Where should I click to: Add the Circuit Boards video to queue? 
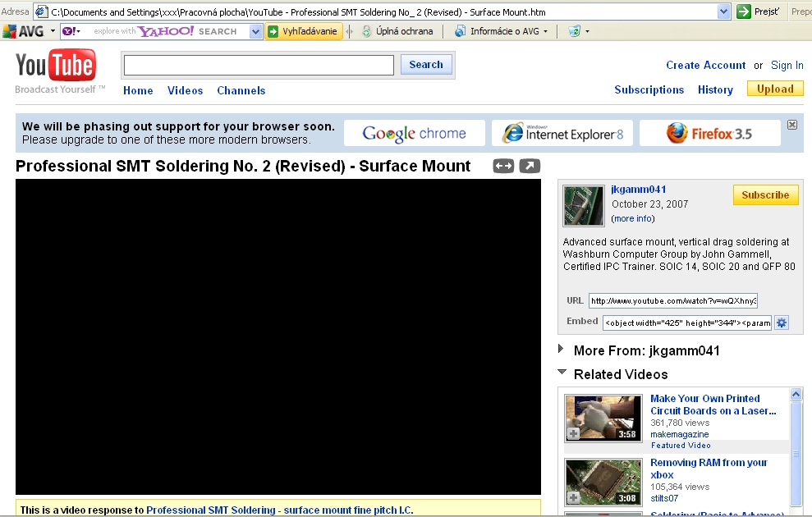[x=573, y=433]
